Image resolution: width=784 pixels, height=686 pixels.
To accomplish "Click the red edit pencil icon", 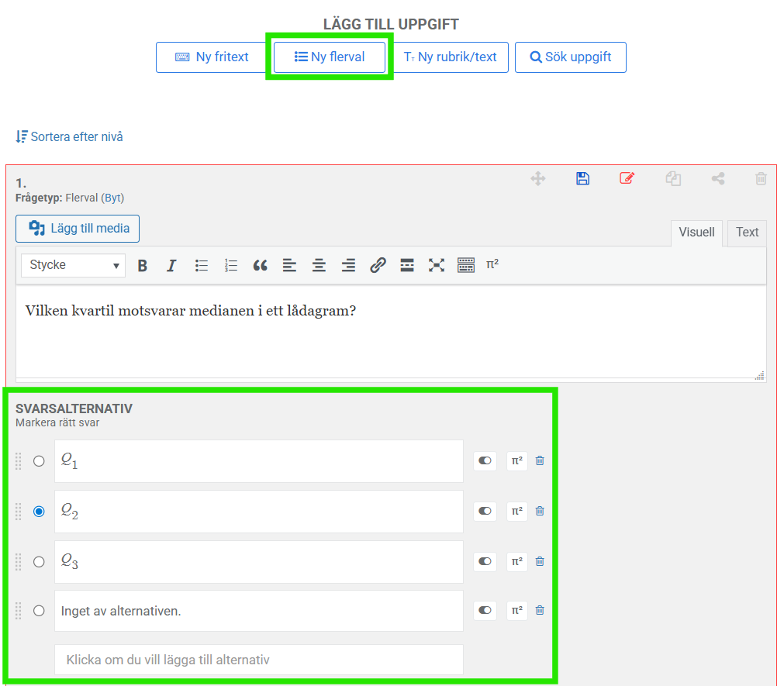I will [x=627, y=178].
